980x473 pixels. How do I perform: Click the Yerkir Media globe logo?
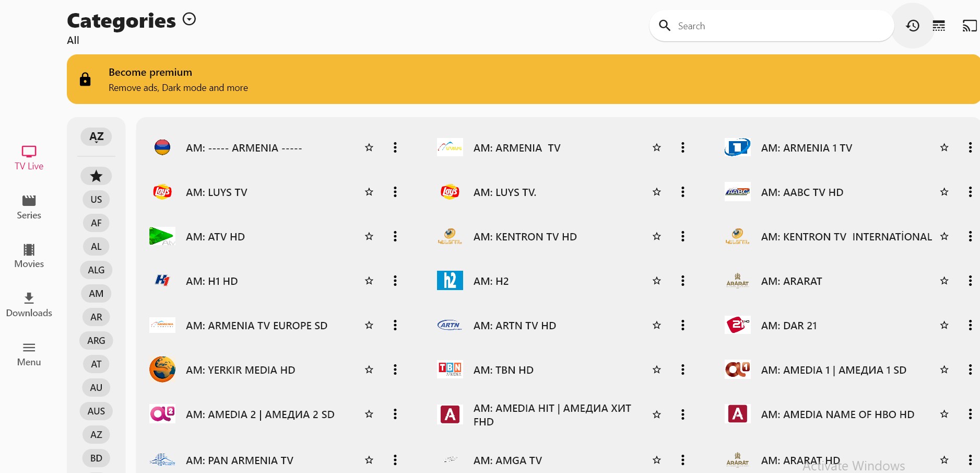point(162,370)
